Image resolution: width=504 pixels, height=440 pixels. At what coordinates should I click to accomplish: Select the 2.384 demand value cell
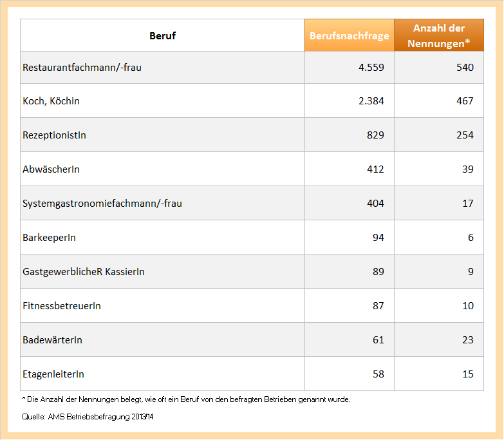click(371, 100)
